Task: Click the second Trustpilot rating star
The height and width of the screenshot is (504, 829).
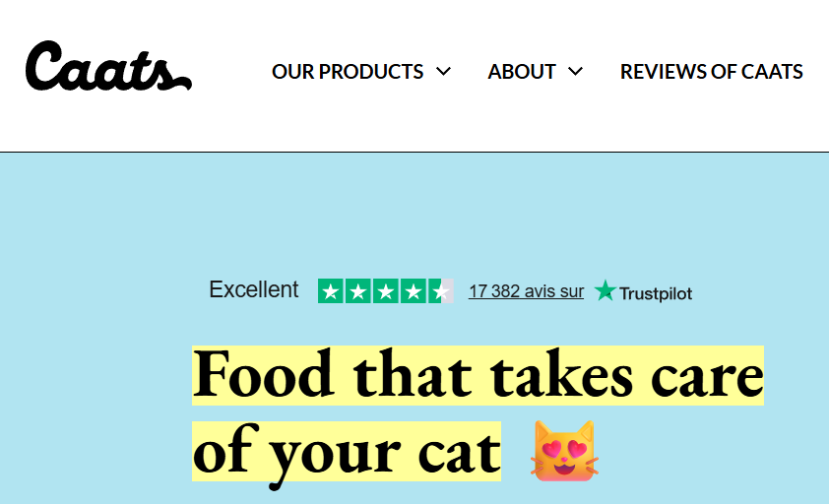Action: (x=358, y=291)
